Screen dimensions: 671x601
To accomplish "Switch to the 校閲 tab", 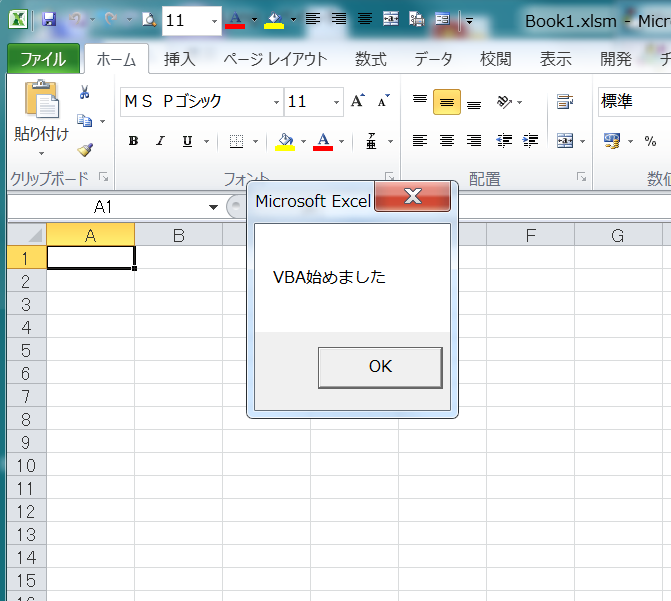I will [x=496, y=59].
